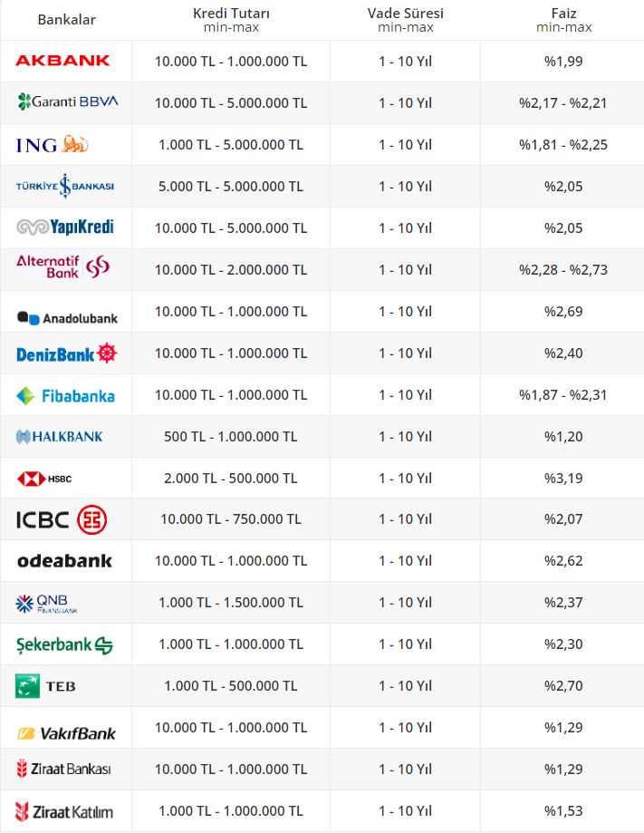The image size is (644, 833).
Task: Open the ING bank logo
Action: (53, 145)
